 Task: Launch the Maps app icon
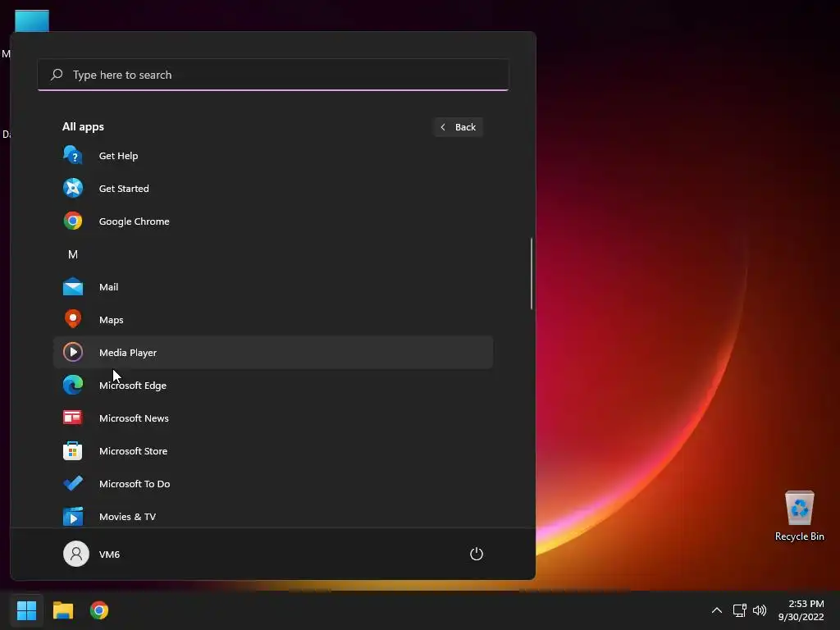(73, 319)
